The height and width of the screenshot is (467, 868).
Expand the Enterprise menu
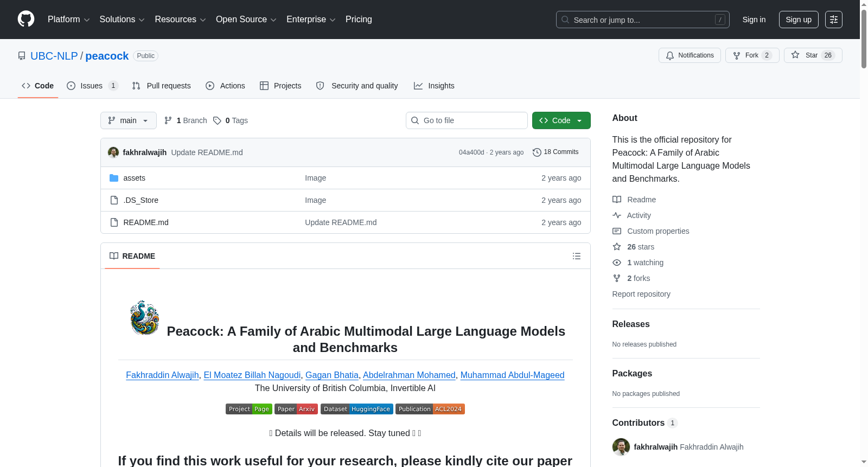tap(311, 20)
